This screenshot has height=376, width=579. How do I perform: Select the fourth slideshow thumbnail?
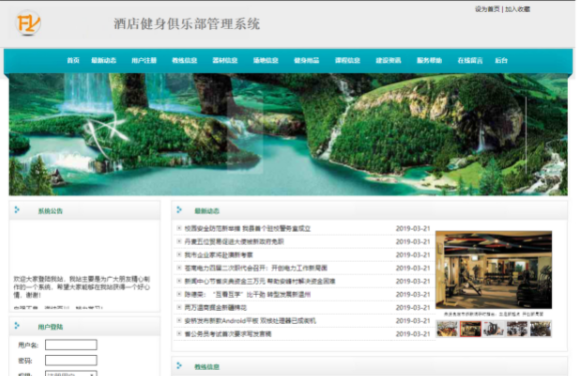pos(517,329)
